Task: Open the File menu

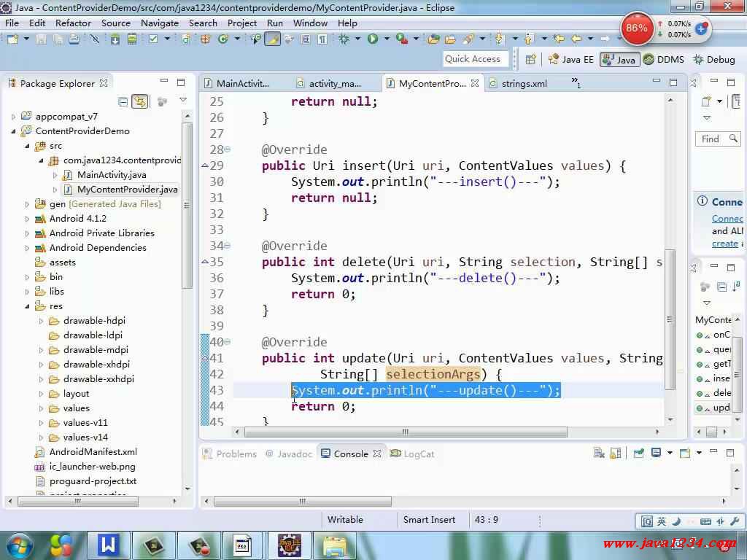Action: [12, 23]
